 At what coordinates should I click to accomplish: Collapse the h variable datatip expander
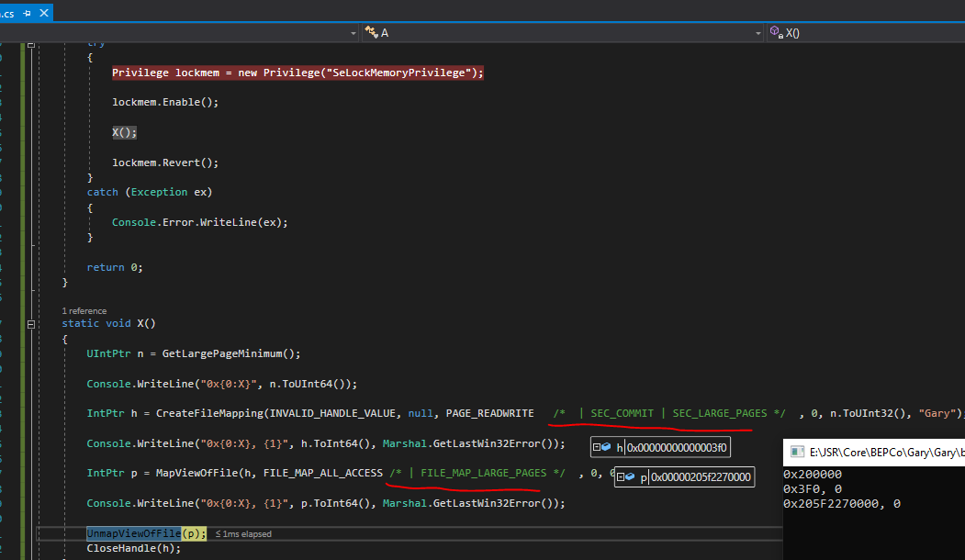tap(597, 447)
